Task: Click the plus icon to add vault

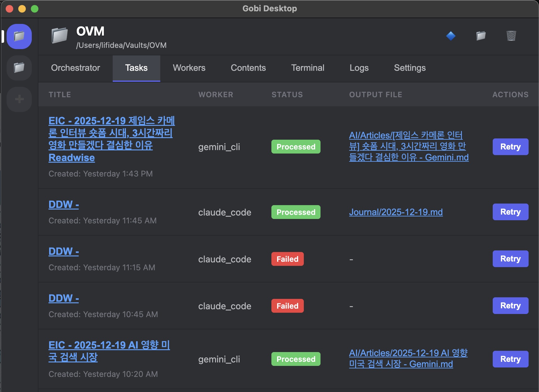Action: point(19,99)
